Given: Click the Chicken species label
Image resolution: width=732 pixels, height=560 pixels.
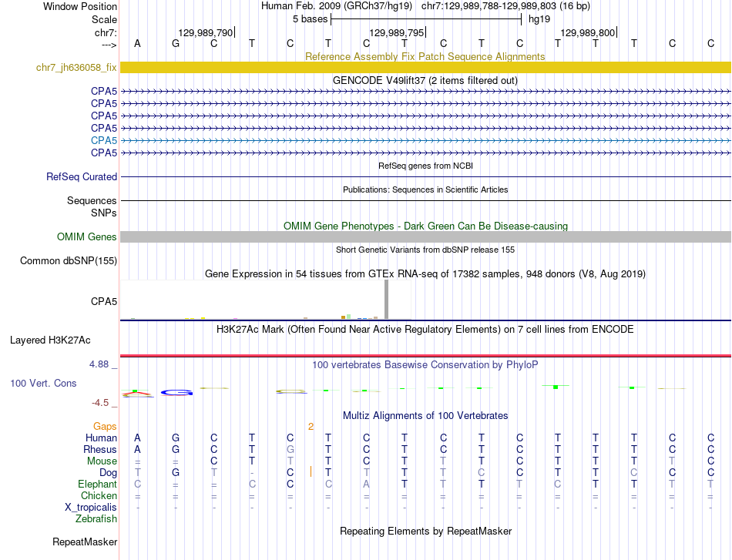Looking at the screenshot, I should click(99, 495).
